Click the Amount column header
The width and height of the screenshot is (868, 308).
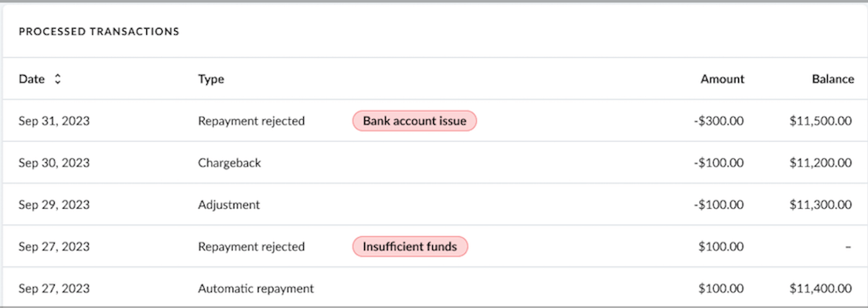[722, 79]
